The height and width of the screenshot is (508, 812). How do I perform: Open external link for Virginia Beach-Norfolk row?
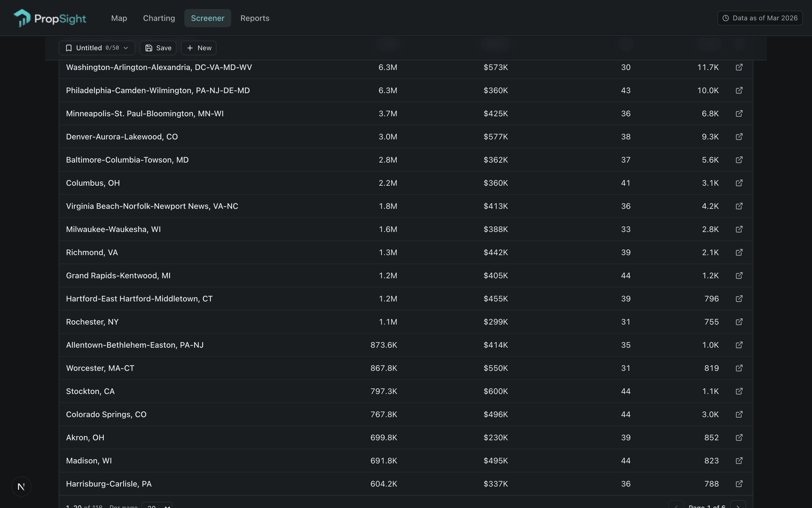[739, 206]
